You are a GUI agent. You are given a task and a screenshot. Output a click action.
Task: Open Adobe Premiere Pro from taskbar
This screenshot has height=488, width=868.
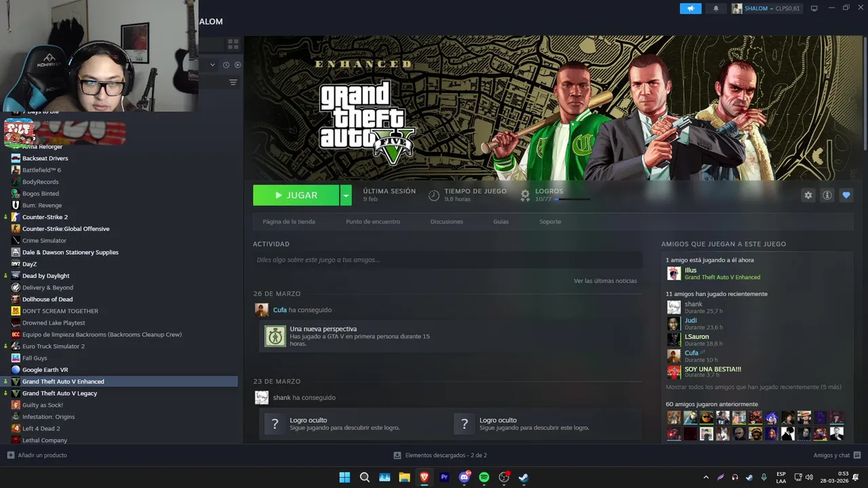pos(444,477)
